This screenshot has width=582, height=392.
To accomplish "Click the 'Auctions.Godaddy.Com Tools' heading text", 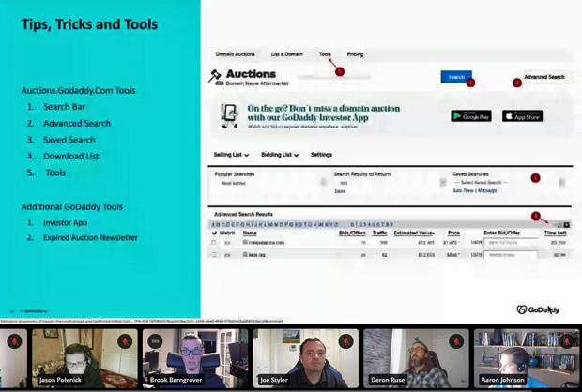I will tap(78, 90).
